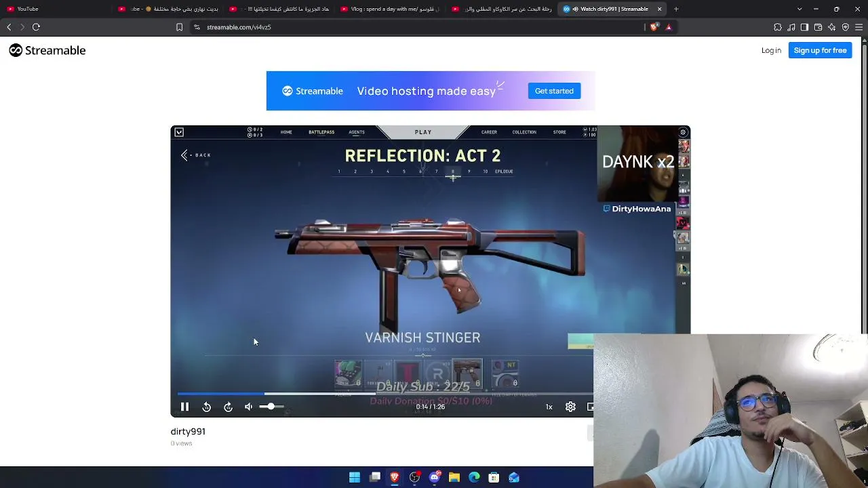Open the Brave Shields panel
Image resolution: width=868 pixels, height=488 pixels.
(654, 27)
